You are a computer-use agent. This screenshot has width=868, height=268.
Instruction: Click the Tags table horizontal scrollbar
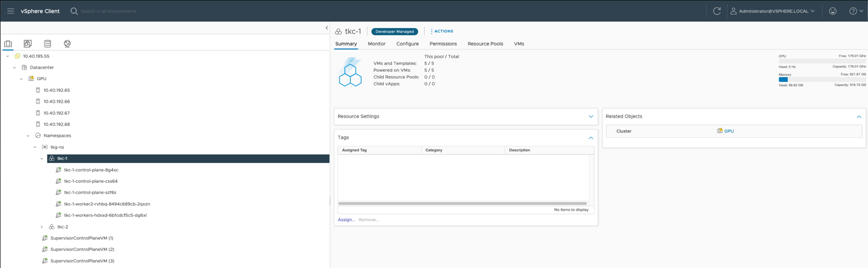pos(462,204)
